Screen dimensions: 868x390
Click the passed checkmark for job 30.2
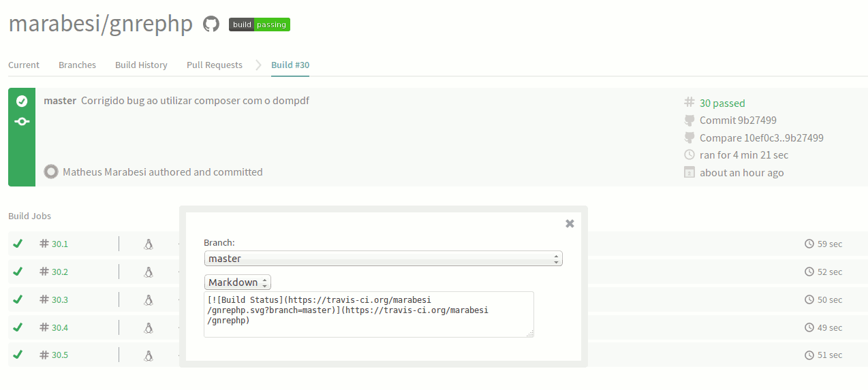pyautogui.click(x=18, y=271)
